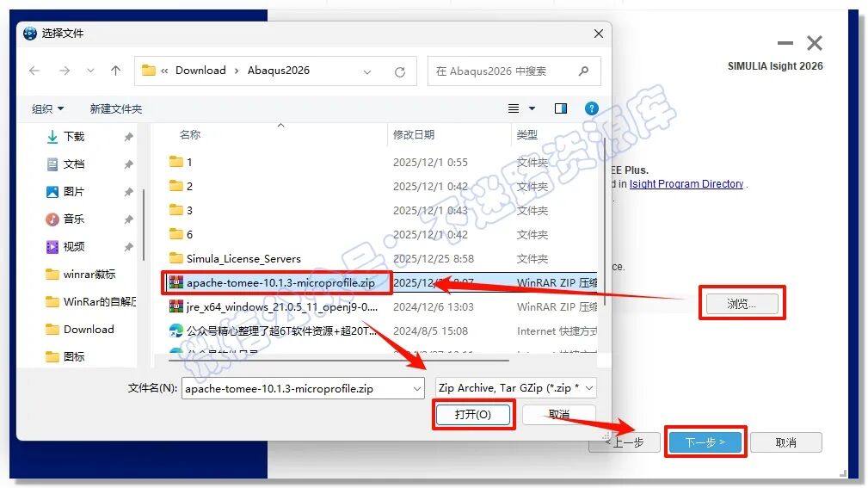Select 视频 in the navigation pane
Screen dimensions: 868x488
coord(74,246)
